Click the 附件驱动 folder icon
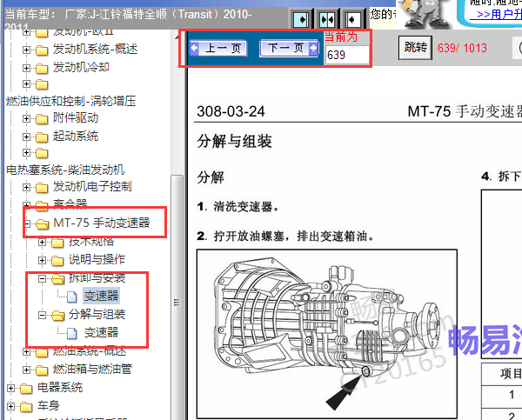Image resolution: width=522 pixels, height=420 pixels. click(42, 119)
